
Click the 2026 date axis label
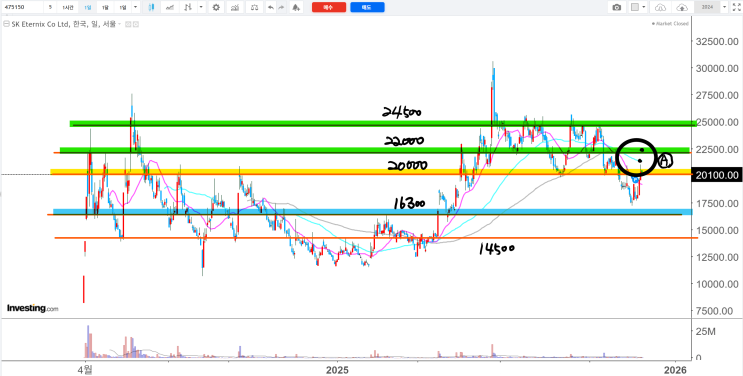point(675,369)
